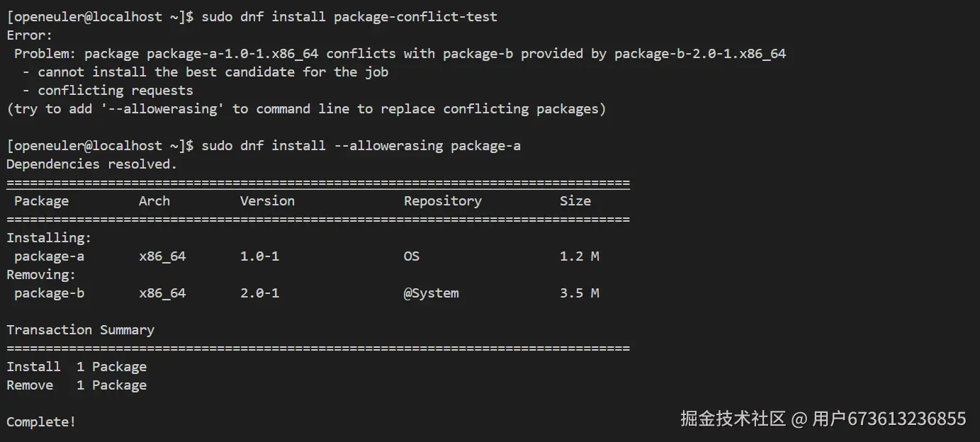Click the 'Repository' column header
This screenshot has height=442, width=980.
point(442,200)
